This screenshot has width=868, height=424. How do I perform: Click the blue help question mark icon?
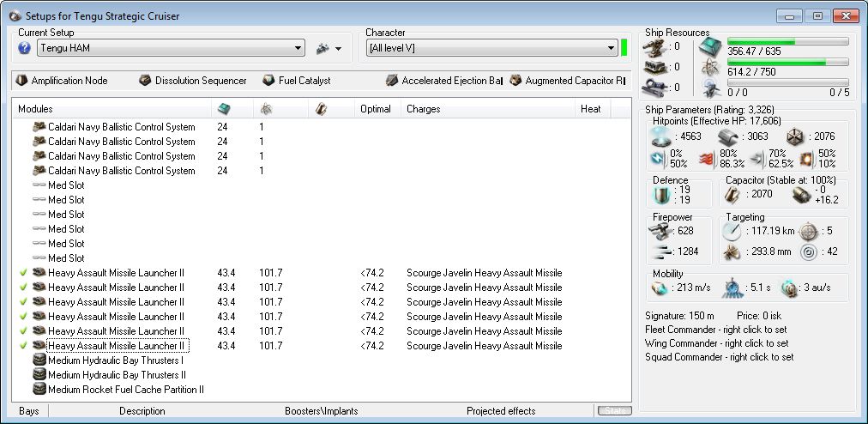point(24,48)
